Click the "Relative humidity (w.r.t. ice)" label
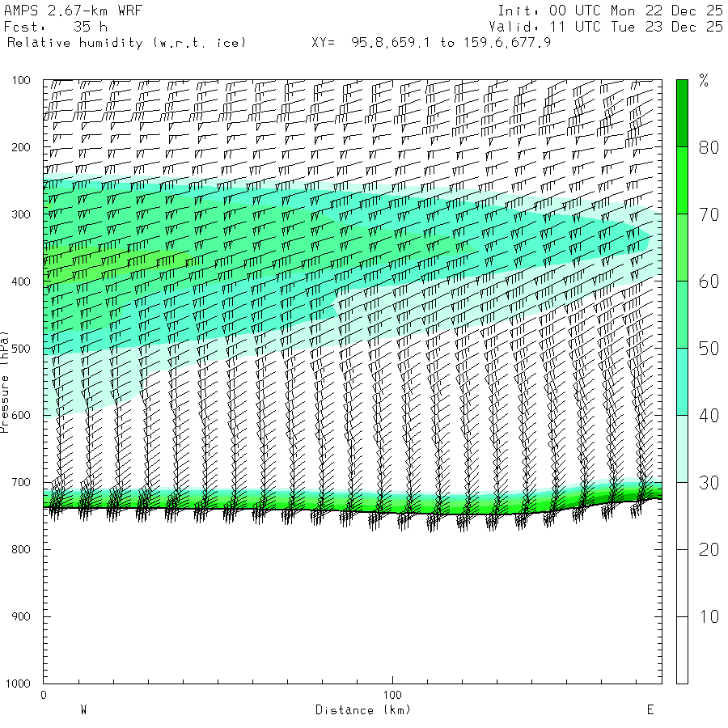The height and width of the screenshot is (728, 728). [x=126, y=42]
